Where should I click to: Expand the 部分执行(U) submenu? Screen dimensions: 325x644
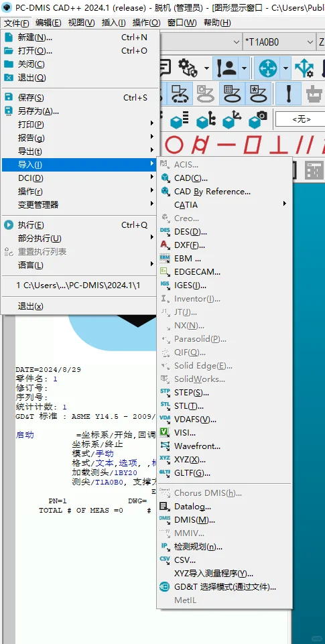[x=80, y=239]
